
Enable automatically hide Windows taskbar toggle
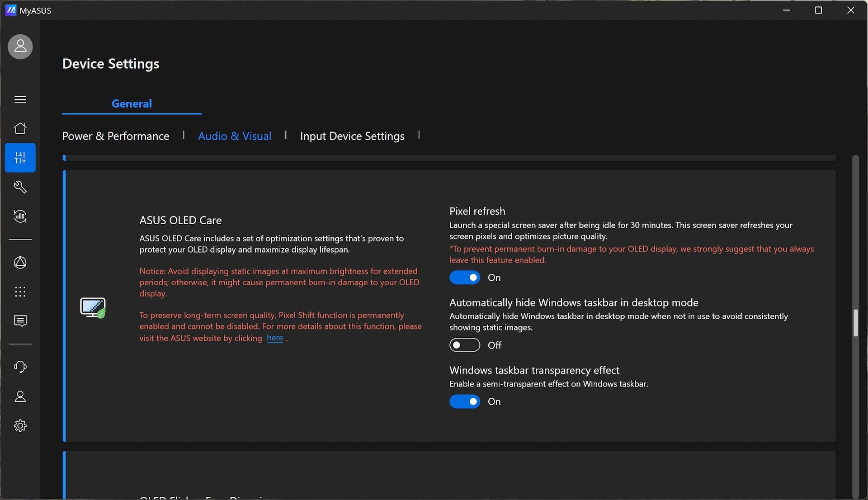464,344
